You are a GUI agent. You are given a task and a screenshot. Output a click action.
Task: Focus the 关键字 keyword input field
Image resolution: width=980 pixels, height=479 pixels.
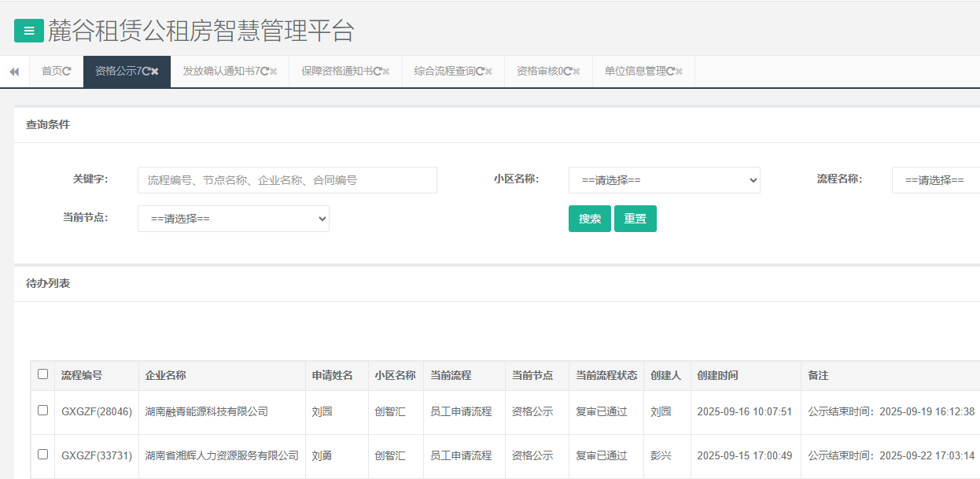[x=287, y=180]
